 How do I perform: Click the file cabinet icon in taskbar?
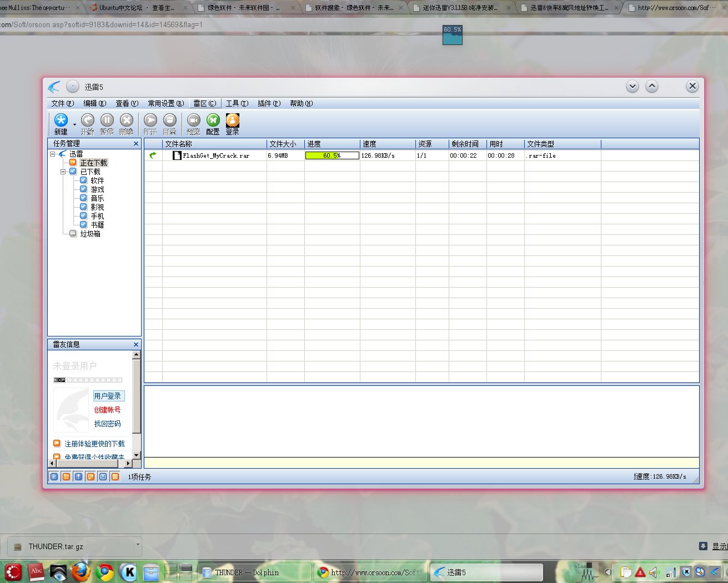click(151, 572)
